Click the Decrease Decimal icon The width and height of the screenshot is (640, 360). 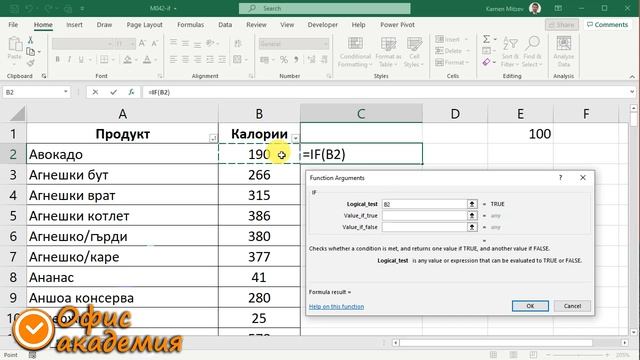coord(324,60)
